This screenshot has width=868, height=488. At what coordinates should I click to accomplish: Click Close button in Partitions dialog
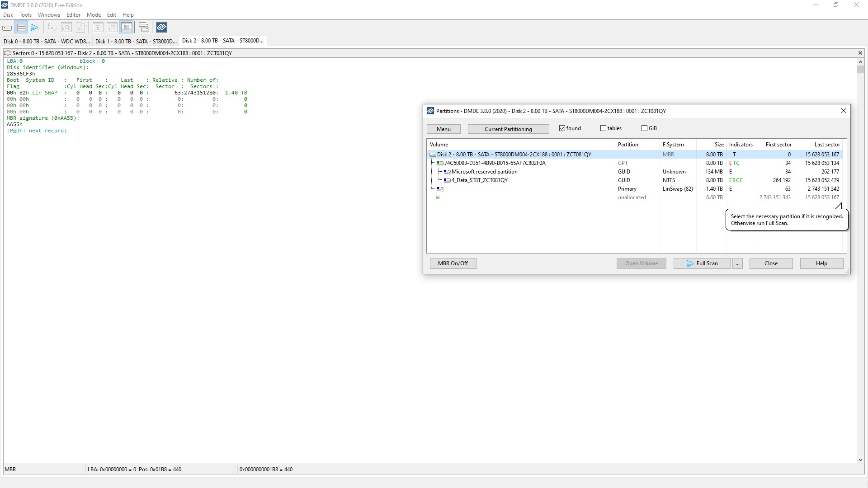[x=771, y=263]
